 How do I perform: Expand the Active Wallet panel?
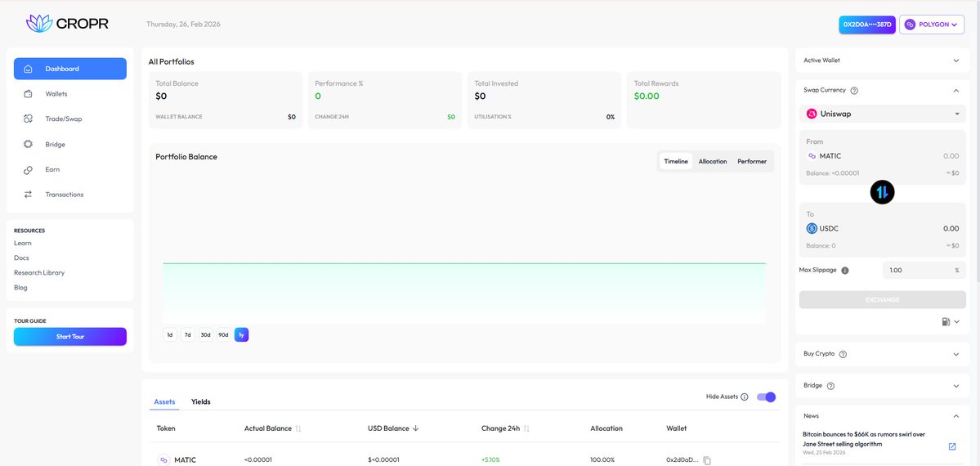pos(955,60)
